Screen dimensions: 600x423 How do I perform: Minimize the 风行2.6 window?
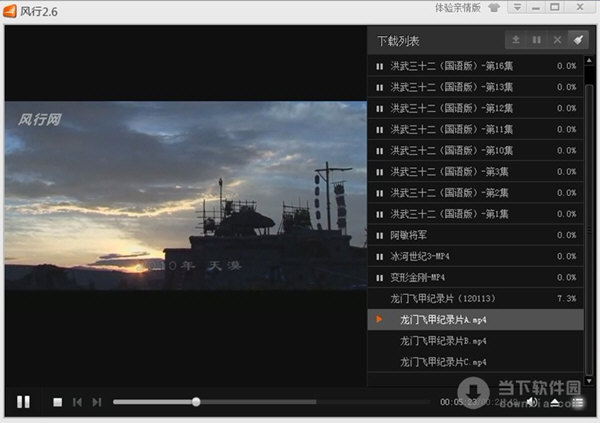pos(536,7)
